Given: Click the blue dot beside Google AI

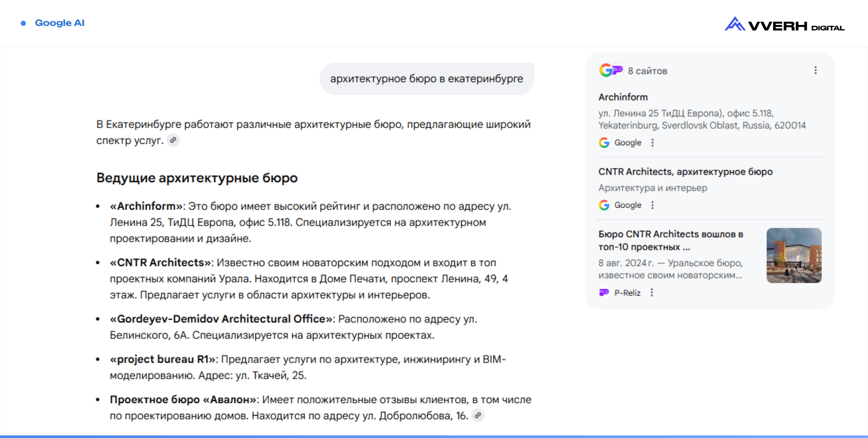Looking at the screenshot, I should tap(23, 23).
